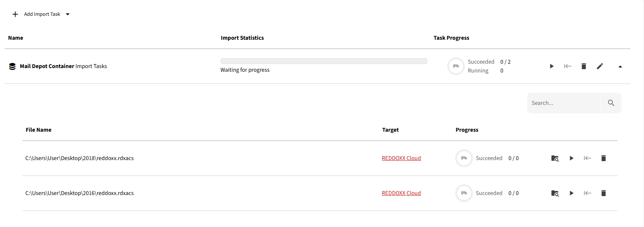Click the Waiting for progress status text
The height and width of the screenshot is (227, 644).
[245, 70]
